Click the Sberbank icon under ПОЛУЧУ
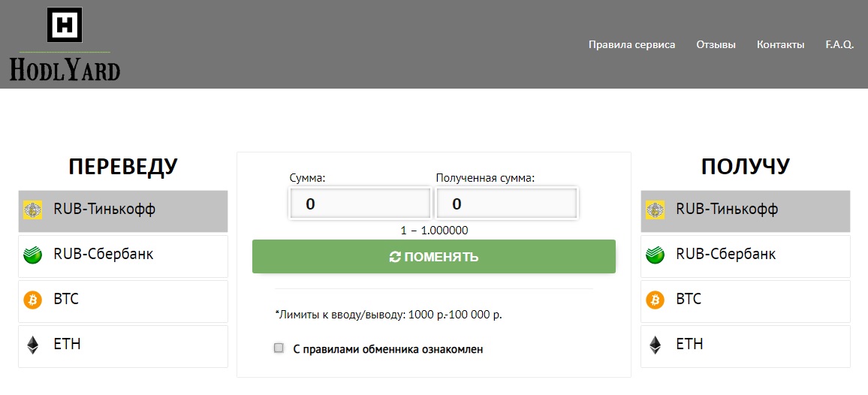This screenshot has width=868, height=395. point(656,255)
